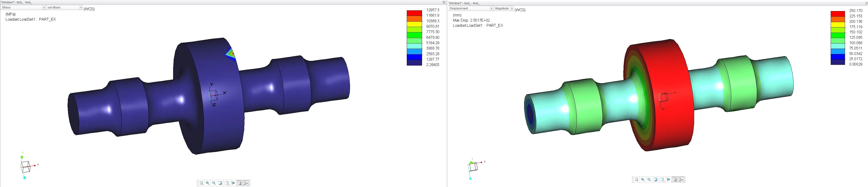
Task: Zoom out using the right window toolbar
Action: (649, 179)
